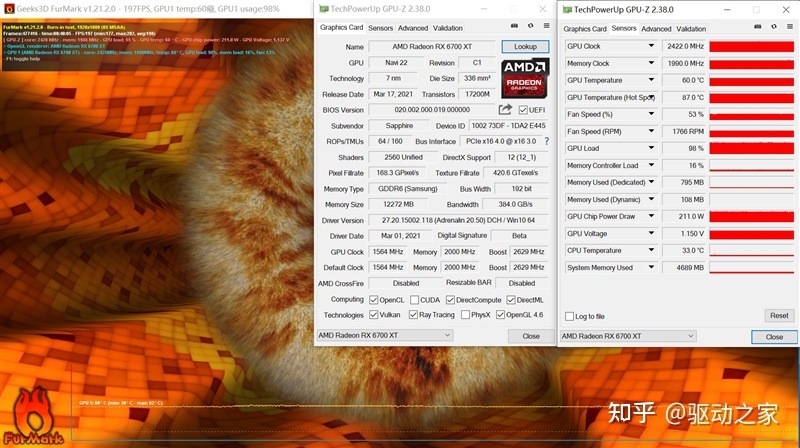This screenshot has width=800, height=448.
Task: Click the Device ID field 1002 73DF
Action: (x=508, y=126)
